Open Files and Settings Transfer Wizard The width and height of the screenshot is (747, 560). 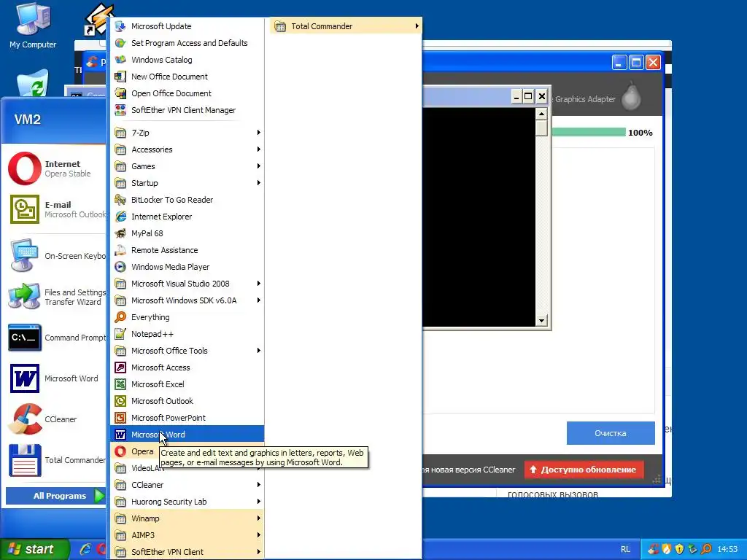(x=56, y=297)
